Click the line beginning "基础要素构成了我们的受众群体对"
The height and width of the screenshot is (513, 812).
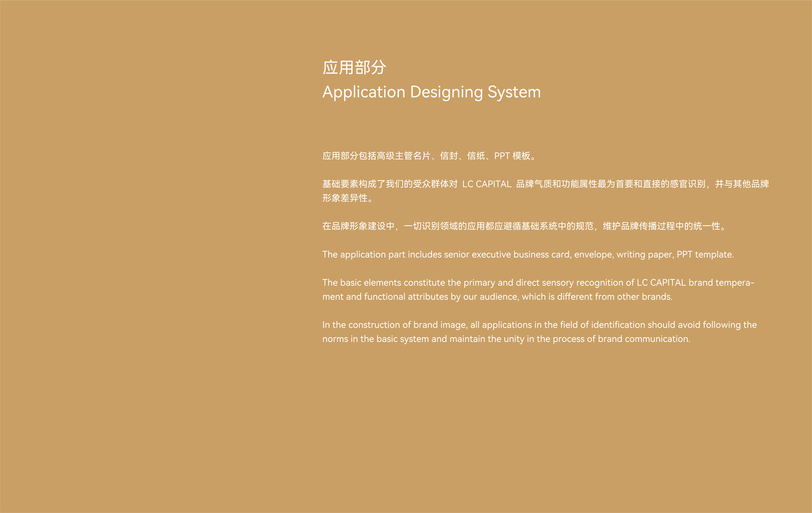coord(546,184)
